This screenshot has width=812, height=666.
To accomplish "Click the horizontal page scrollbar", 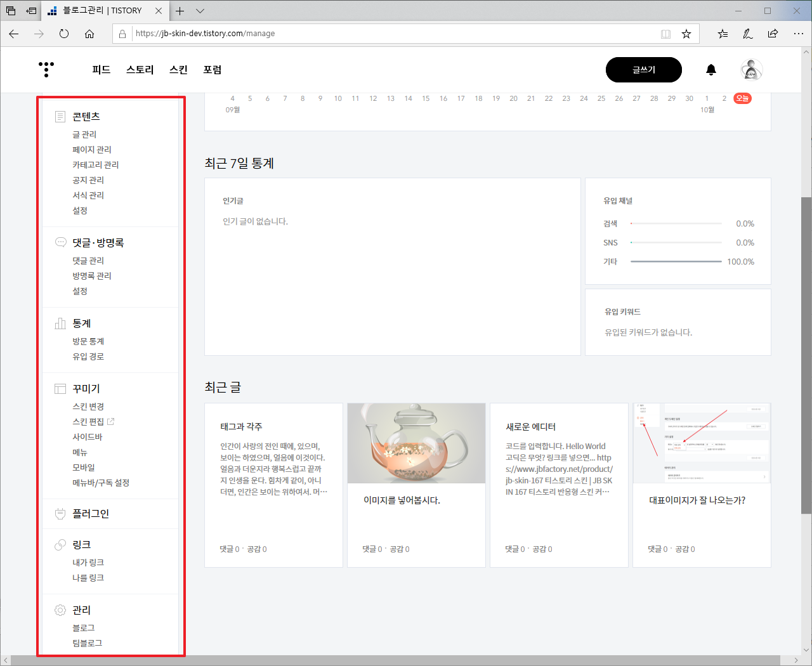I will (x=396, y=660).
